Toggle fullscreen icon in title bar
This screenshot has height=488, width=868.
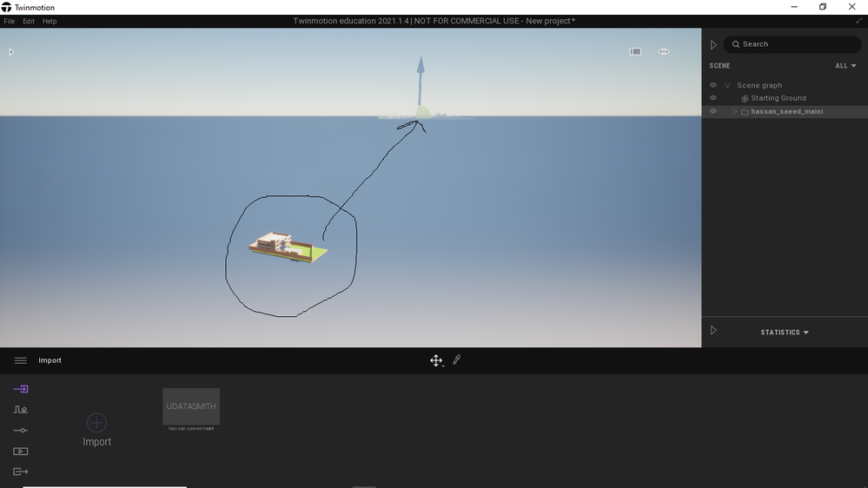click(x=859, y=21)
